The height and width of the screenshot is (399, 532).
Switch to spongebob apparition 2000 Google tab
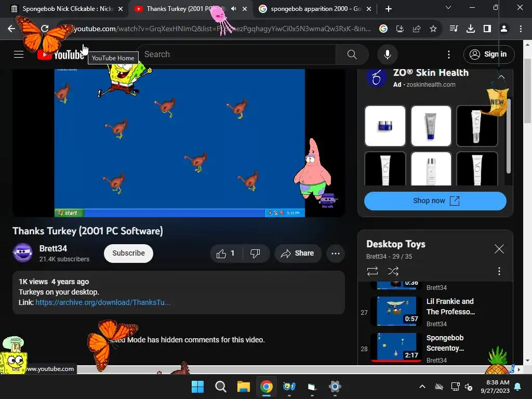coord(315,9)
